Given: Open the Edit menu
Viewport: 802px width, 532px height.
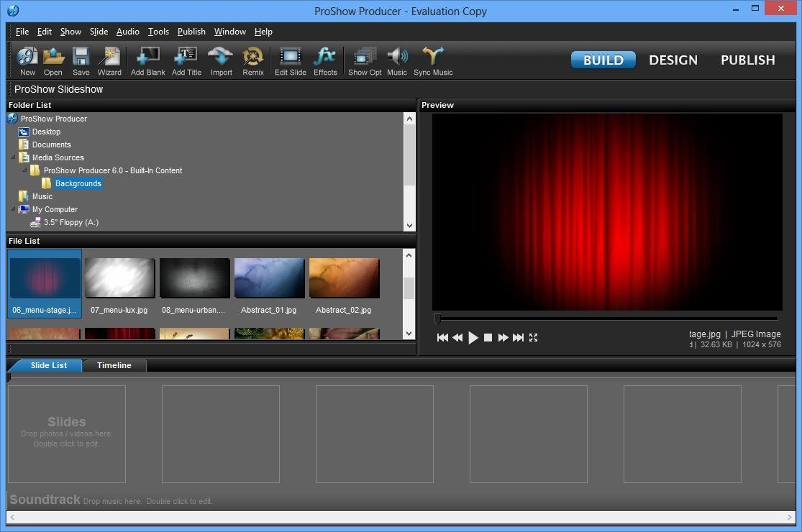Looking at the screenshot, I should click(x=45, y=32).
